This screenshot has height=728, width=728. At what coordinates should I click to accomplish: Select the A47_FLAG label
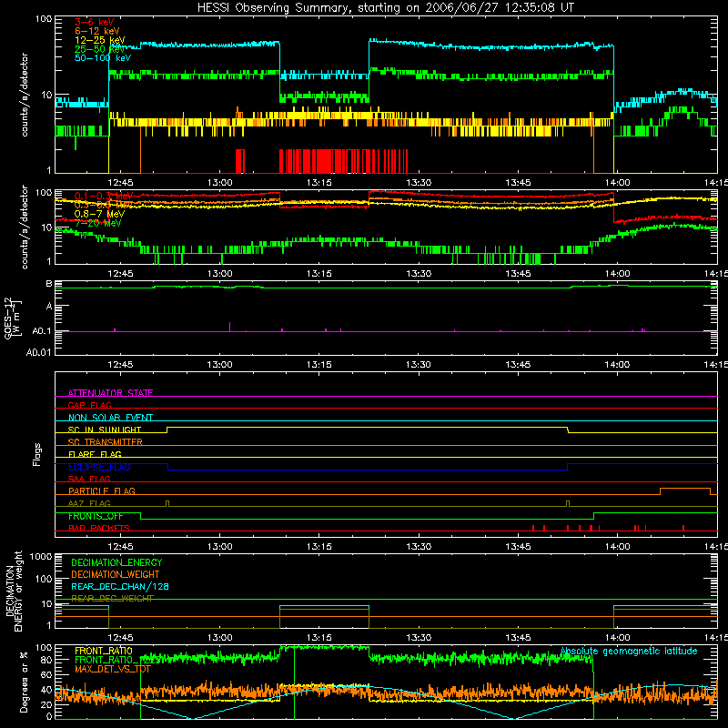click(x=89, y=503)
